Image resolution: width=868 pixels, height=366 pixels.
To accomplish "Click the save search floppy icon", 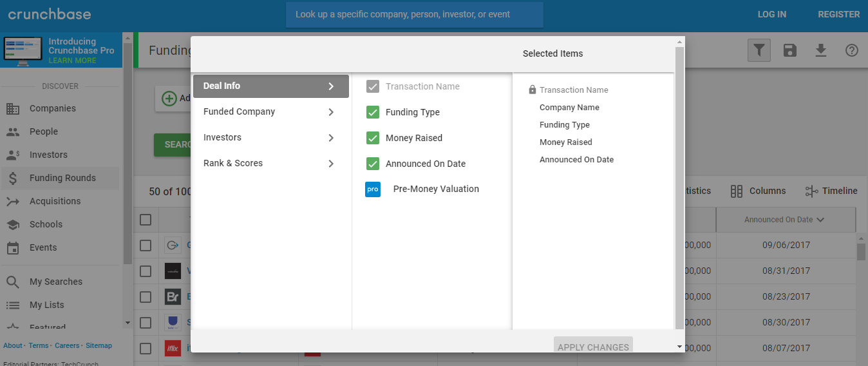I will [x=790, y=50].
